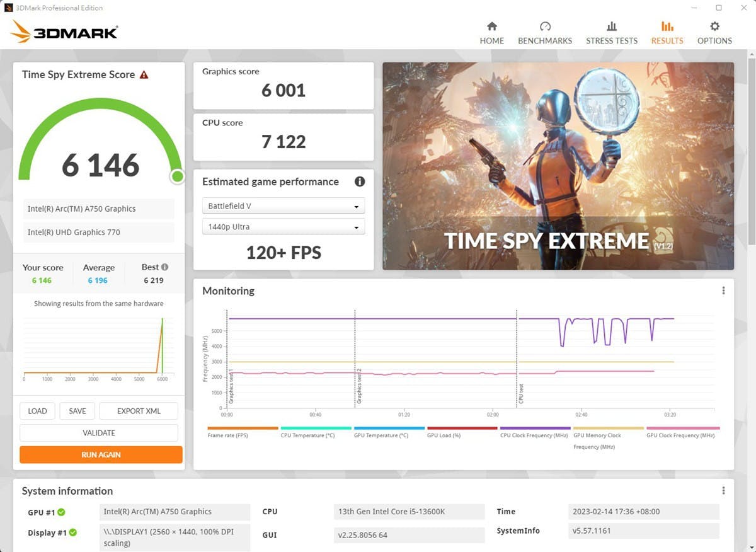
Task: Click the green check next to GPU #1
Action: coord(61,512)
